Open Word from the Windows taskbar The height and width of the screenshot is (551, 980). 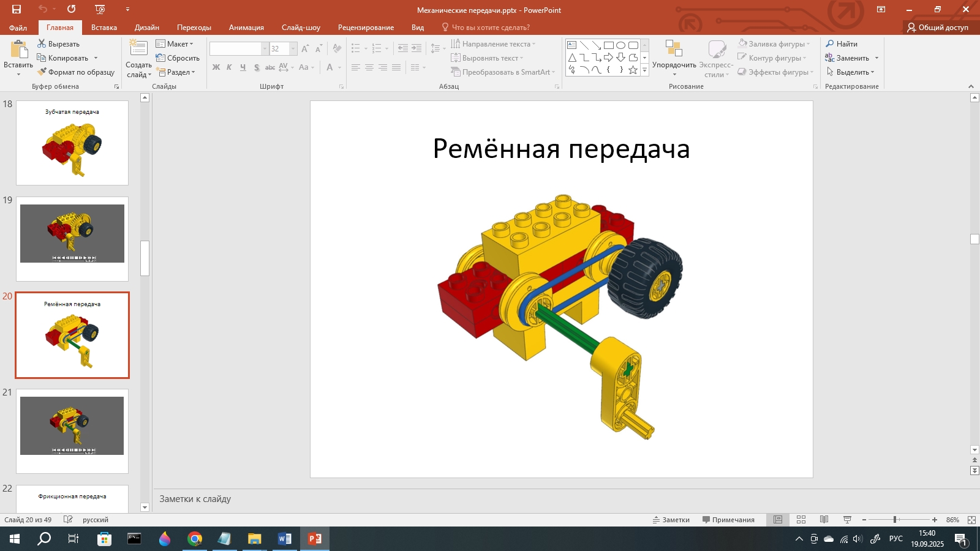pyautogui.click(x=285, y=539)
